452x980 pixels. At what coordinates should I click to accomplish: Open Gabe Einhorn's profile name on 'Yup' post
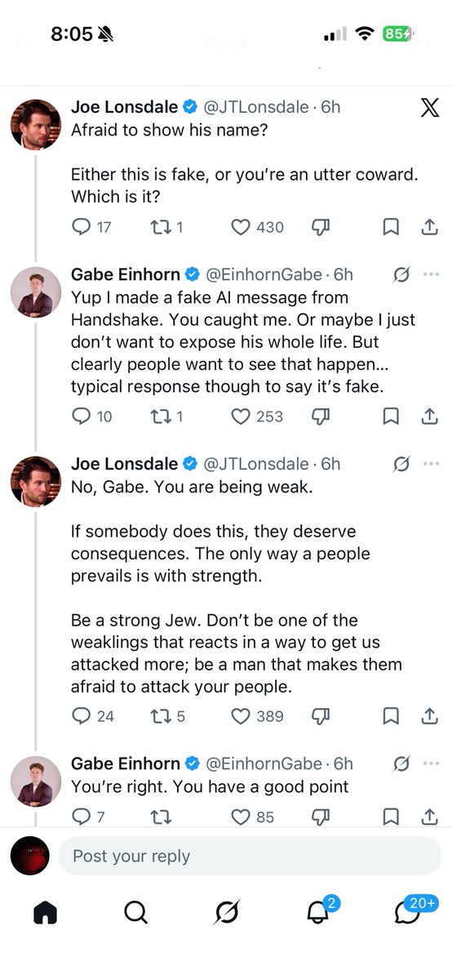[126, 274]
